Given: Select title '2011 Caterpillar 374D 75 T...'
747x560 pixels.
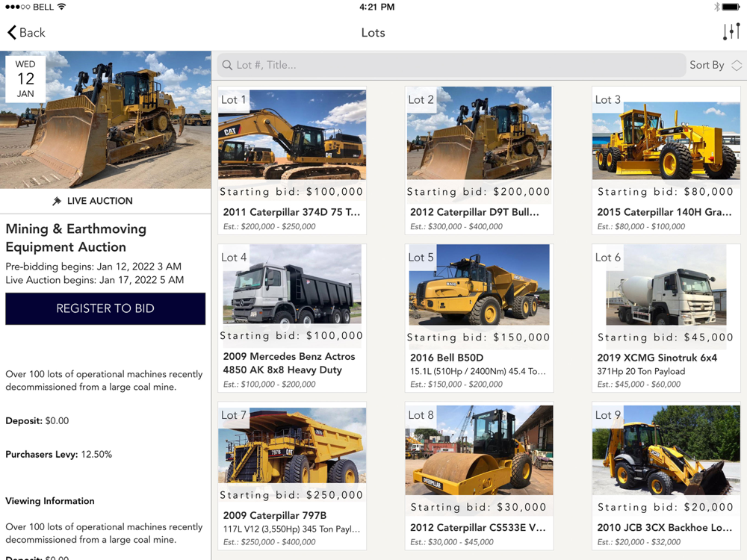Looking at the screenshot, I should (291, 212).
